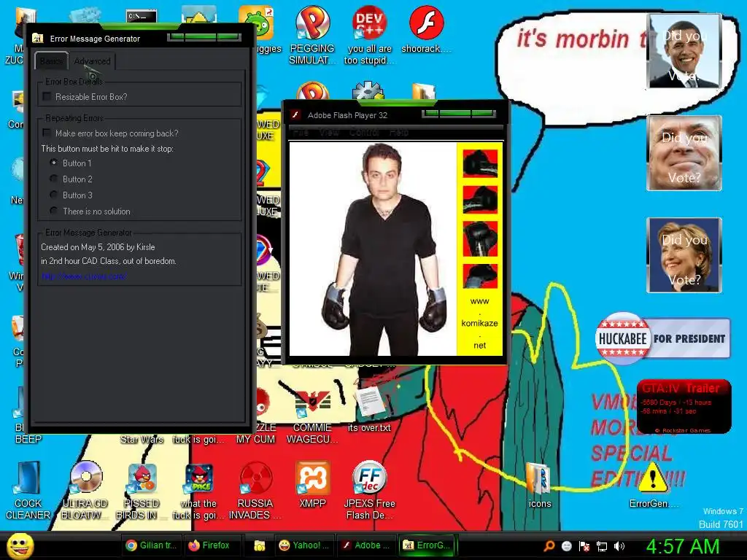Click the smiley face Start button

20,545
